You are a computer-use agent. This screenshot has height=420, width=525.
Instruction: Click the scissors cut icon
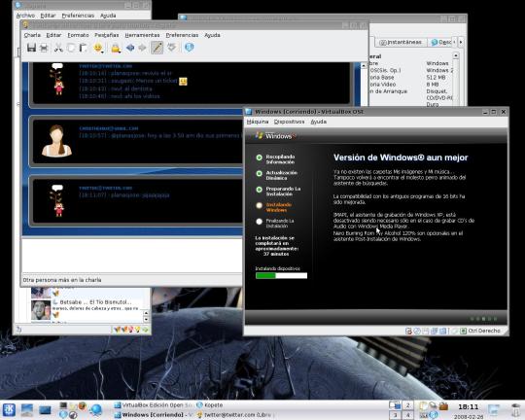click(58, 49)
